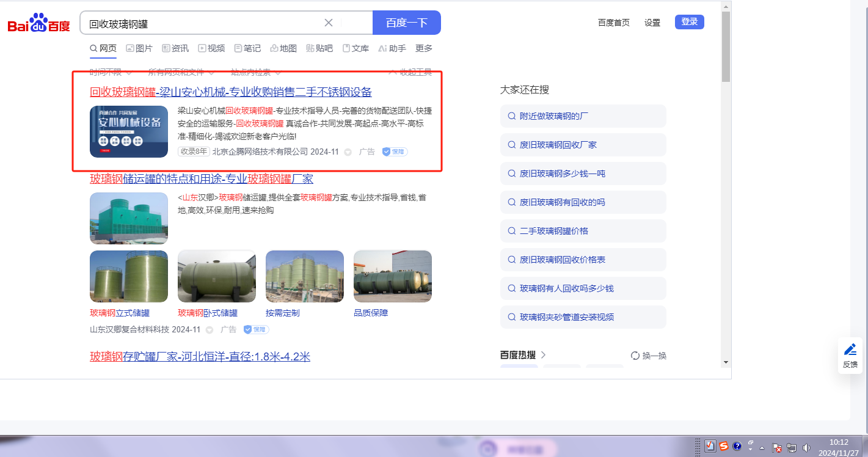Click the blue 登录 login button
This screenshot has height=457, width=868.
(689, 22)
